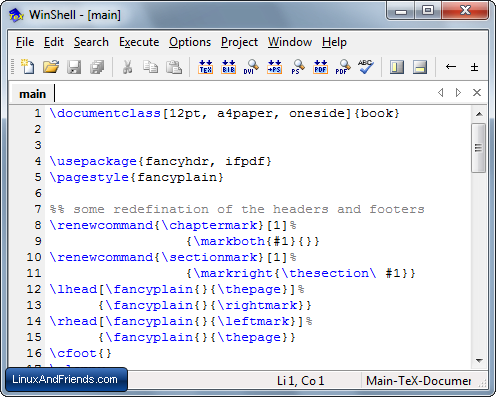This screenshot has height=397, width=496.
Task: Open the Edit menu
Action: (54, 42)
